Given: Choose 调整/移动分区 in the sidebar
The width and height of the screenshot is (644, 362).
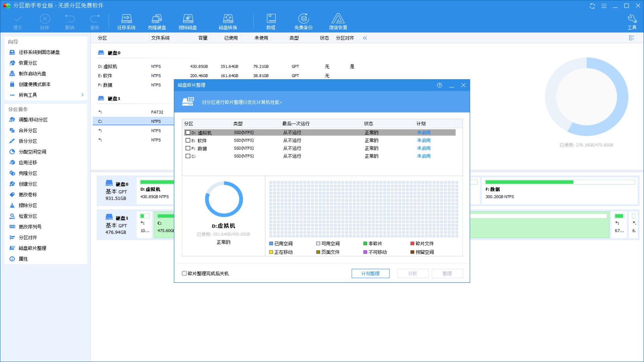Looking at the screenshot, I should 33,120.
